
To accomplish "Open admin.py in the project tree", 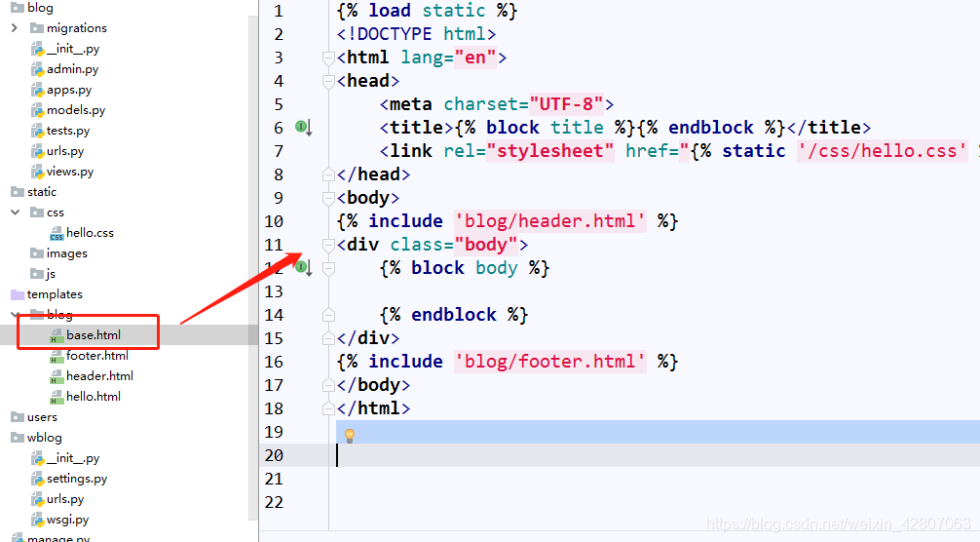I will pyautogui.click(x=72, y=69).
